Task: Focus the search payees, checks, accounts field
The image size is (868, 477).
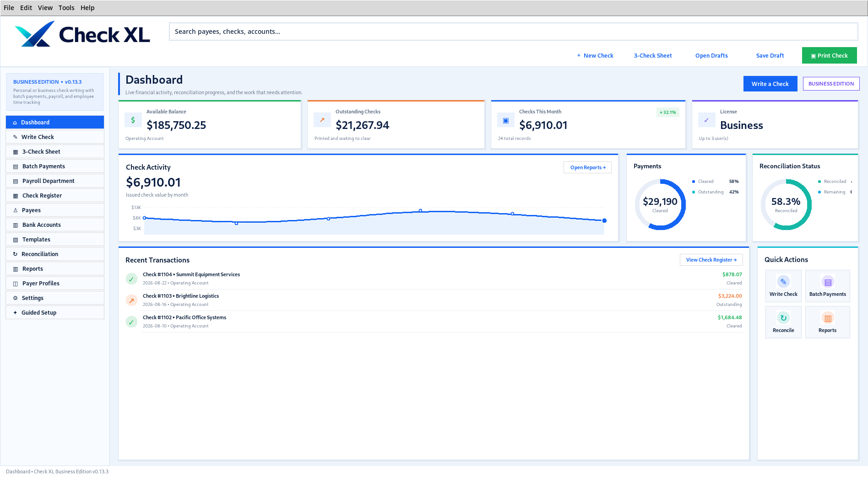Action: click(x=513, y=32)
